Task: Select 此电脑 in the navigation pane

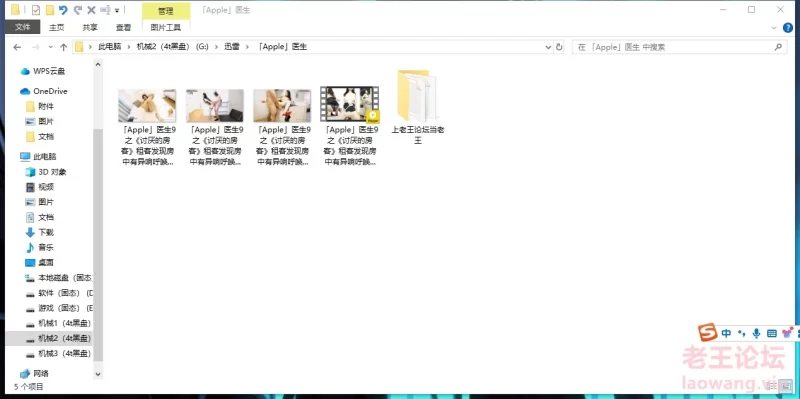Action: coord(38,157)
